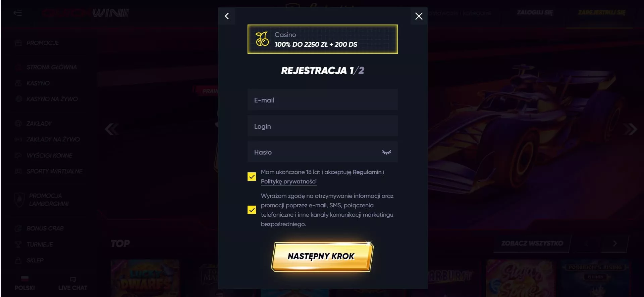
Task: Reveal password with the eye icon
Action: (x=386, y=152)
